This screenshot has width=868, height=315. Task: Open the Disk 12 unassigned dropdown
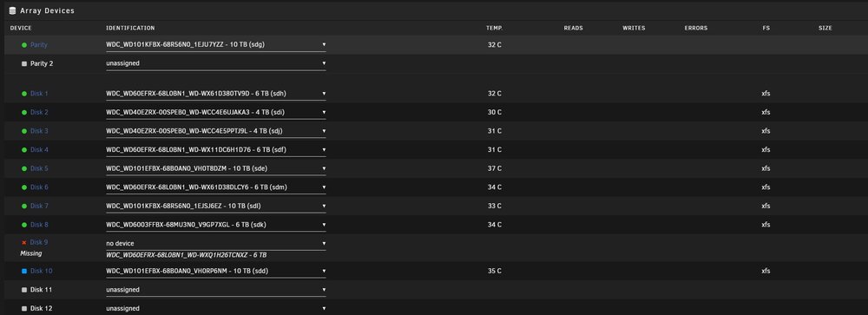(216, 308)
